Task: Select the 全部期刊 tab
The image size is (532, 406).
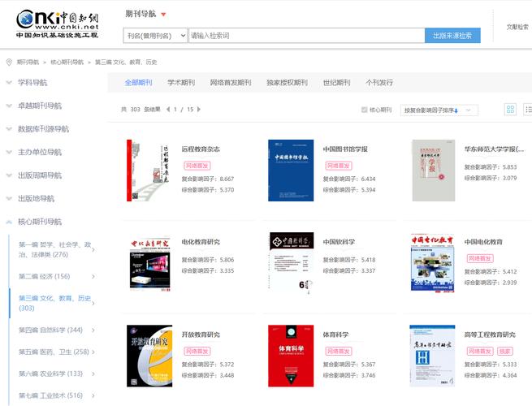Action: click(x=138, y=83)
